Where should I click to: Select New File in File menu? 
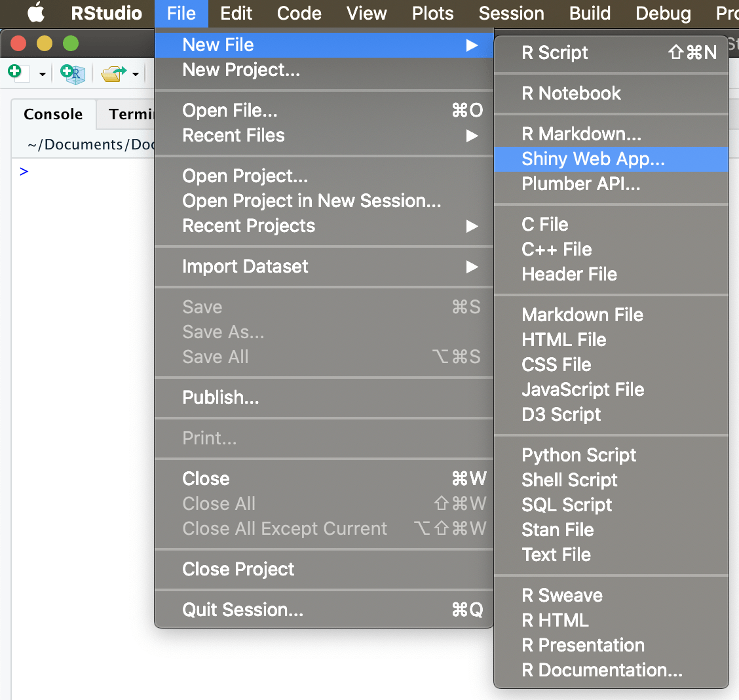pos(324,45)
